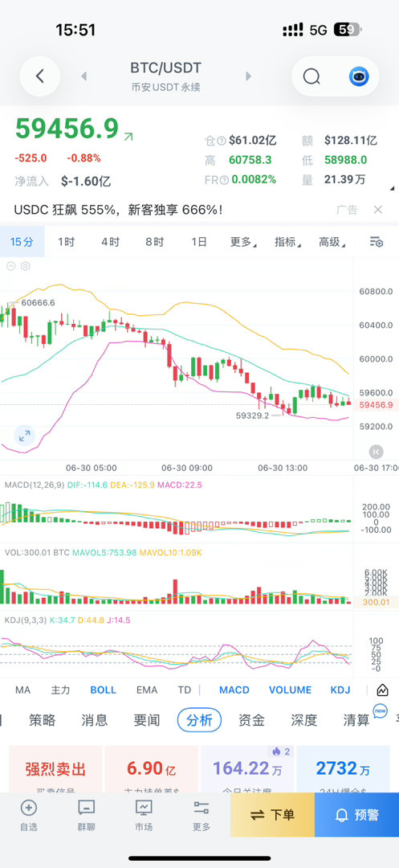This screenshot has width=399, height=868.
Task: Open 群聊 group chat
Action: 86,816
